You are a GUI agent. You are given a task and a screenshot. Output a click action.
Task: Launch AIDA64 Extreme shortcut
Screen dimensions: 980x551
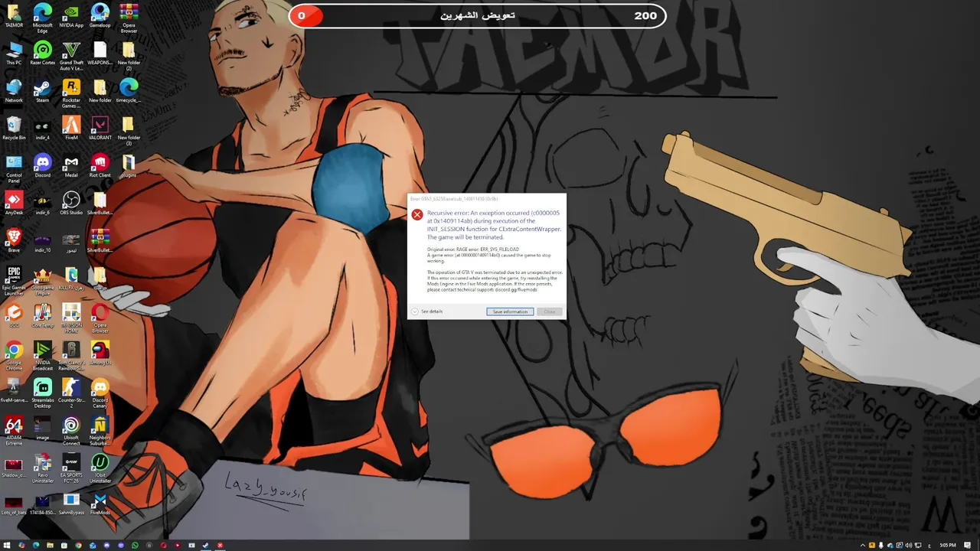click(x=14, y=430)
